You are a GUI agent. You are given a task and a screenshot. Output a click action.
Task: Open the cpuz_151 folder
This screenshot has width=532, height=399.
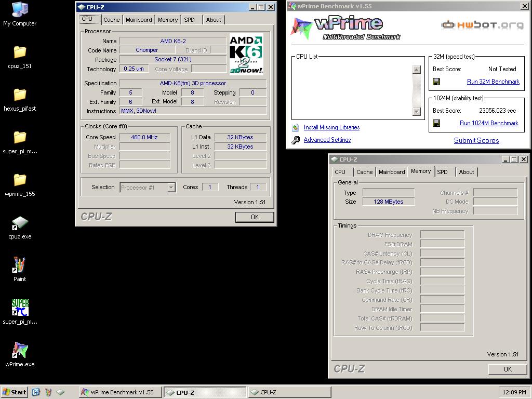(20, 57)
